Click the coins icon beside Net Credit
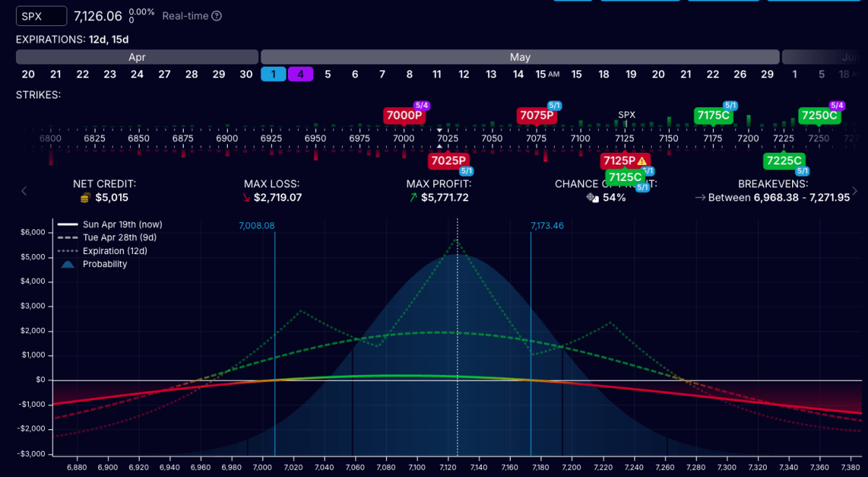This screenshot has height=477, width=868. [85, 197]
